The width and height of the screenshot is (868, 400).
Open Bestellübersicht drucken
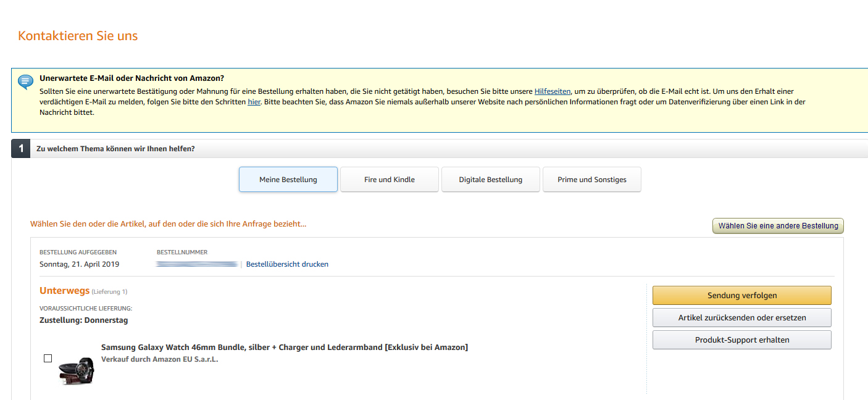(287, 264)
